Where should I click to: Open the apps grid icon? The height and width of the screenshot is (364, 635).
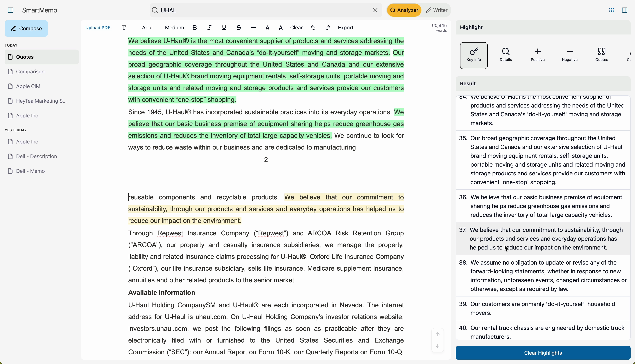point(611,10)
